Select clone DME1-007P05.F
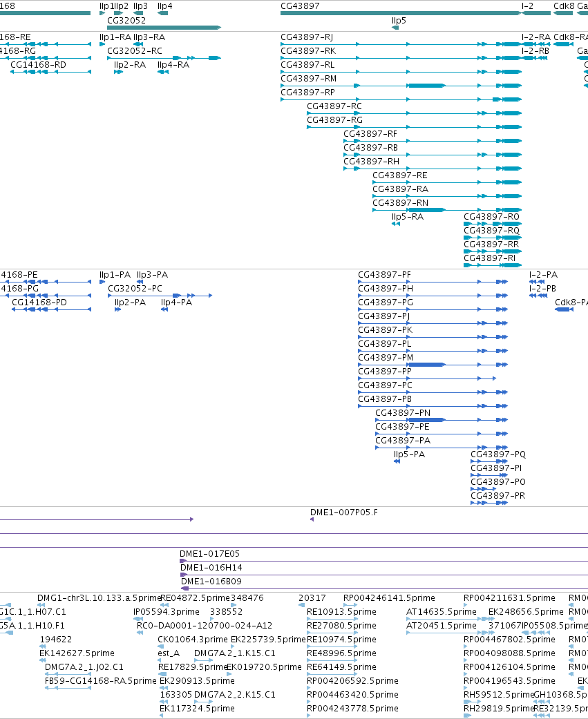Image resolution: width=588 pixels, height=719 pixels. coord(344,512)
